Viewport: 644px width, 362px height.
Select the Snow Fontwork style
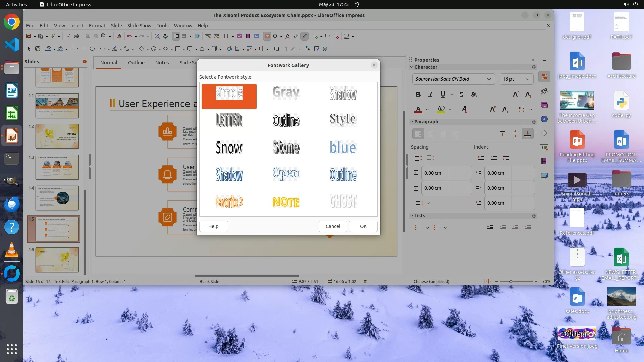pyautogui.click(x=229, y=147)
